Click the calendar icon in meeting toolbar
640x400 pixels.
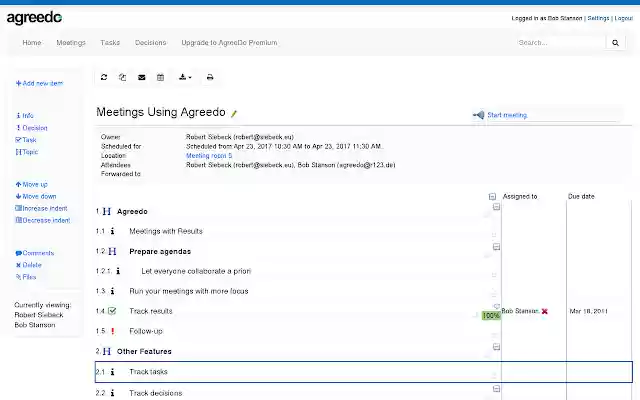coord(160,77)
